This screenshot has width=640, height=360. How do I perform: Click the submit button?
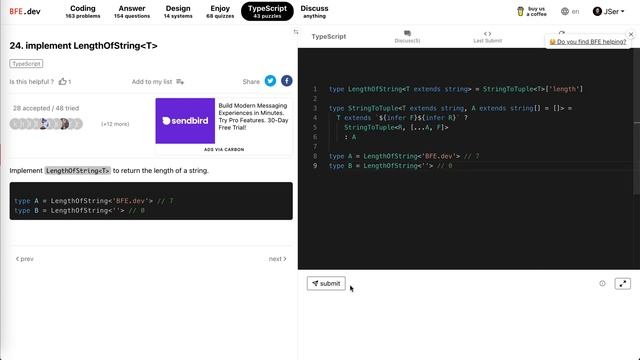point(326,283)
